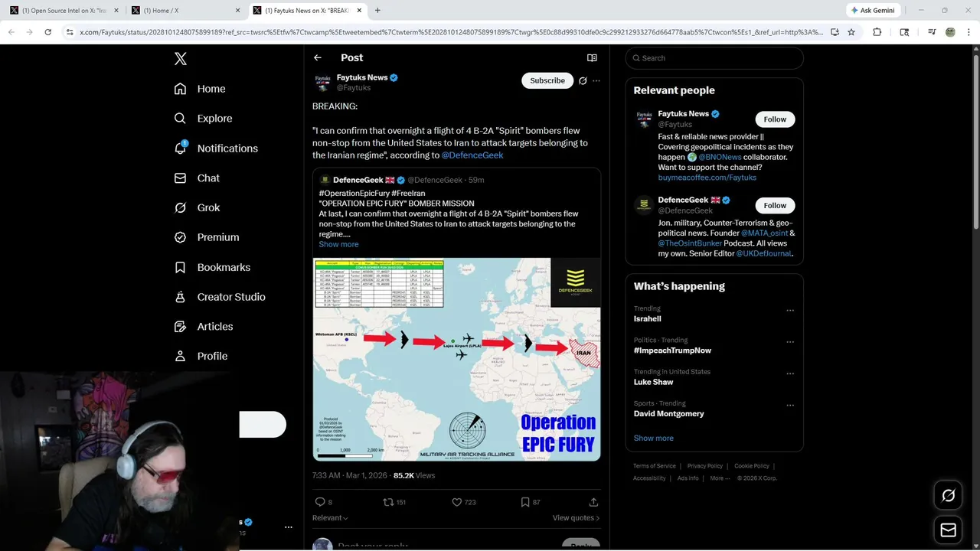Viewport: 980px width, 551px height.
Task: Follow DefenceGeek in Relevant people
Action: point(775,205)
